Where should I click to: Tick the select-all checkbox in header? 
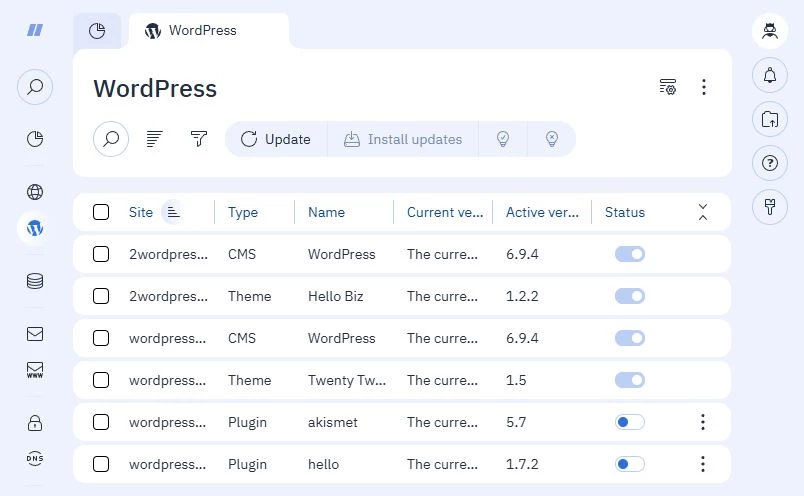[101, 212]
